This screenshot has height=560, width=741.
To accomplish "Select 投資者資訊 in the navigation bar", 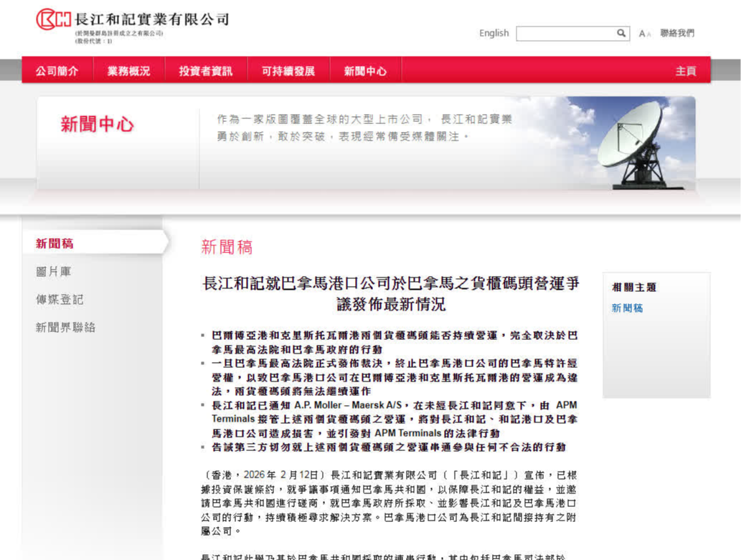I will pos(205,71).
